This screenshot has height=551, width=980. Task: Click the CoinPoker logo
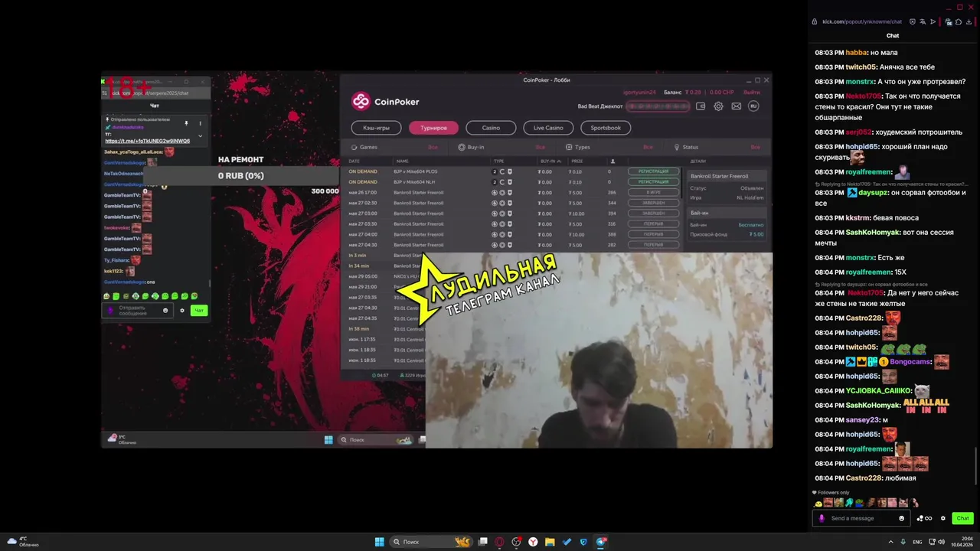pos(385,101)
